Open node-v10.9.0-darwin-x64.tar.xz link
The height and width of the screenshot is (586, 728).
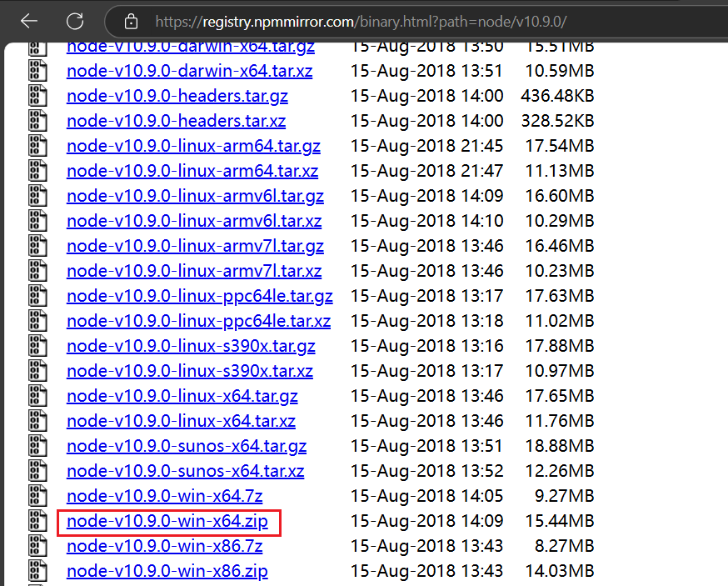(188, 71)
